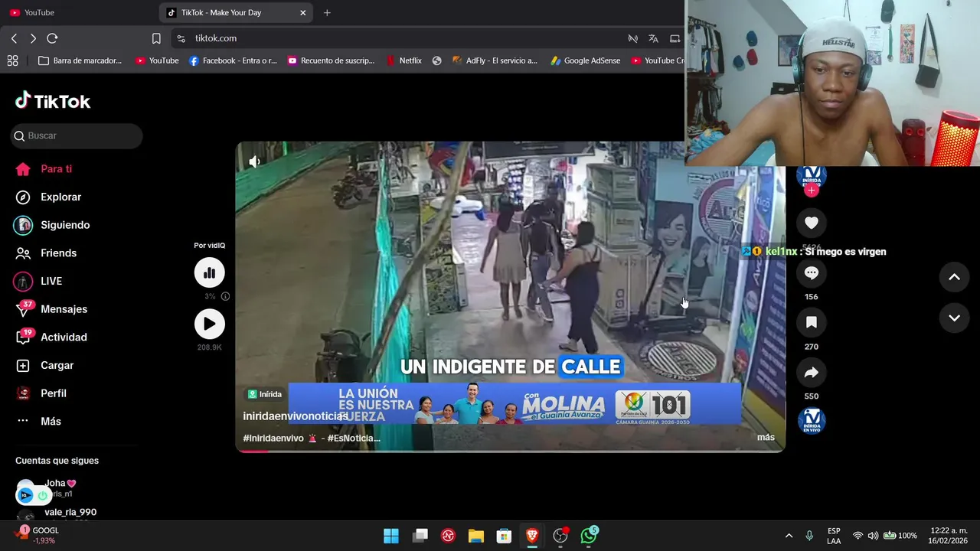Open Task View in taskbar

pos(420,536)
